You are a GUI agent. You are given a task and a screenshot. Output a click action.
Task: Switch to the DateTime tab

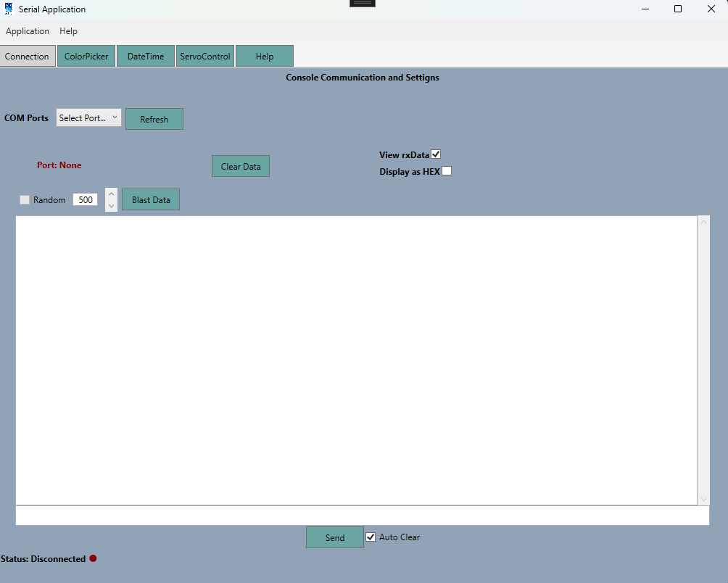coord(146,57)
